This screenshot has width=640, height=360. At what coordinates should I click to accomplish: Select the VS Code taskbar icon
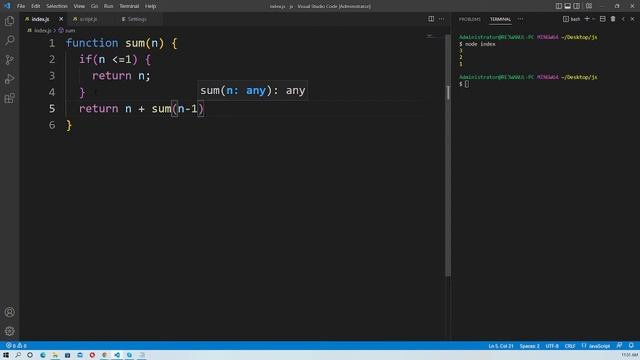(x=117, y=355)
